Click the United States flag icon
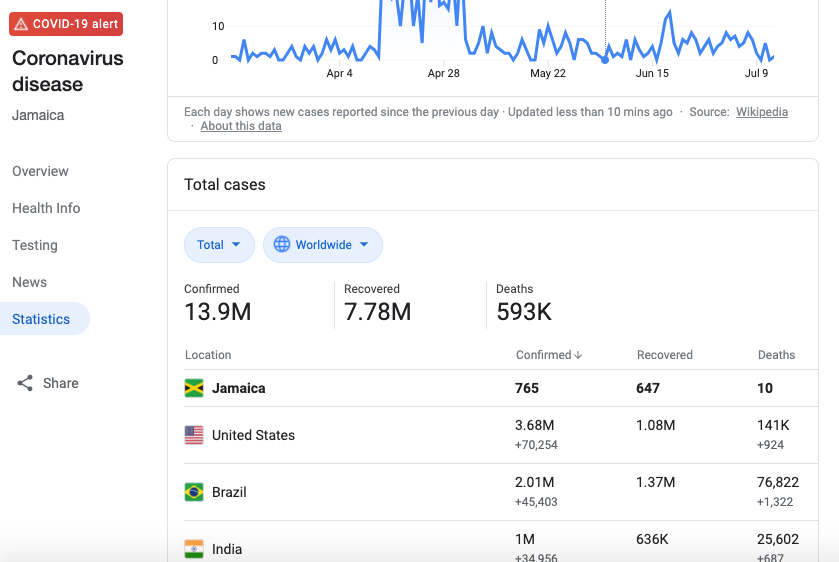This screenshot has width=839, height=562. 194,435
